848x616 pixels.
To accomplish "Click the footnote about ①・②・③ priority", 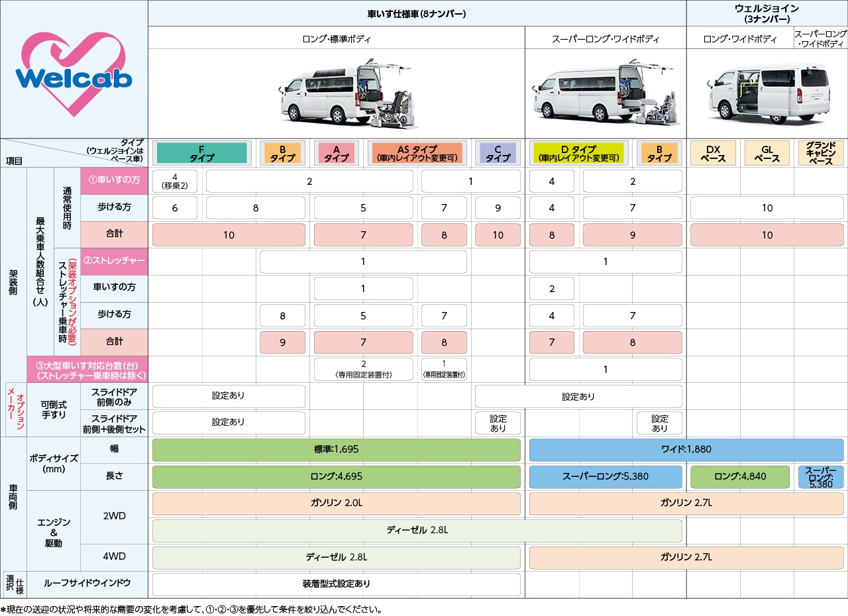I will 191,609.
